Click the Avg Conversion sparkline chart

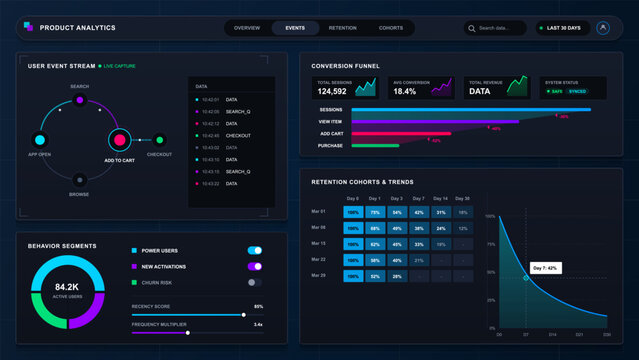coord(441,87)
